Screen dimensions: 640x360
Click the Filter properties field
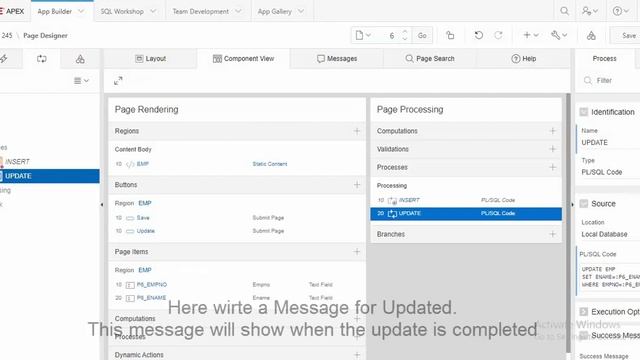pos(611,81)
